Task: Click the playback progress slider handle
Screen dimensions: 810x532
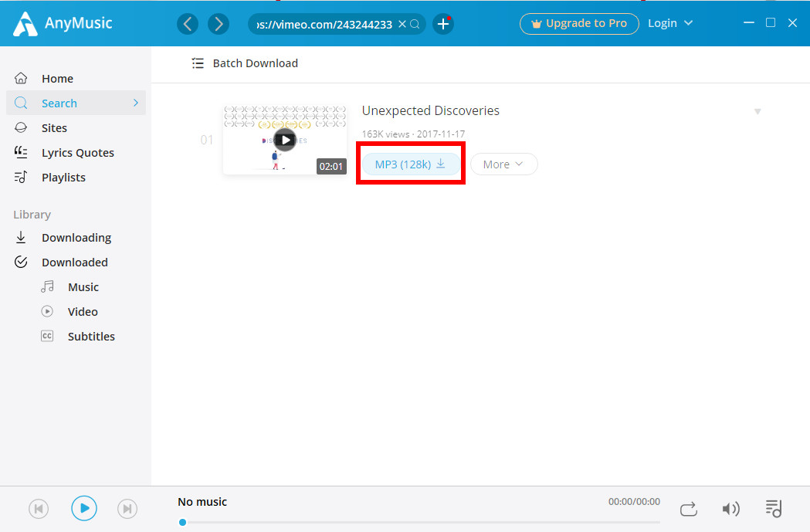Action: click(182, 522)
